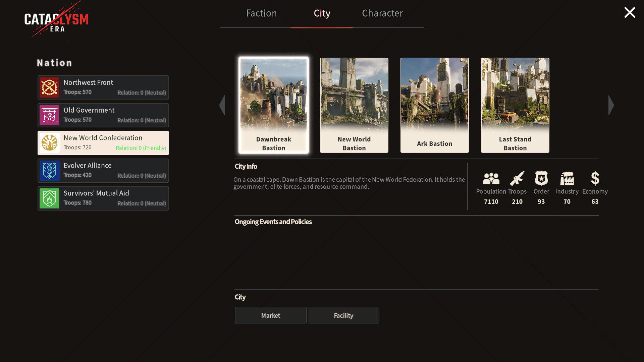644x362 pixels.
Task: Click the Troops rifle icon
Action: point(517,178)
